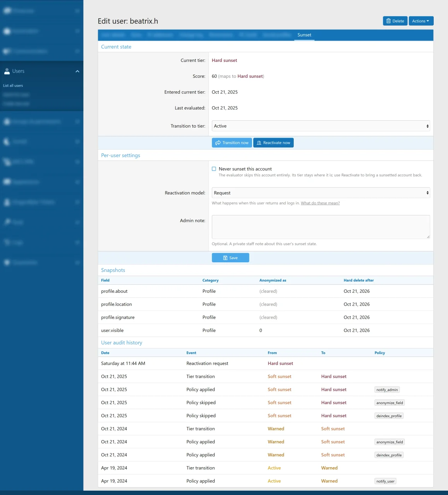Select the Hard sunset current tier value
The width and height of the screenshot is (448, 495).
pyautogui.click(x=225, y=60)
